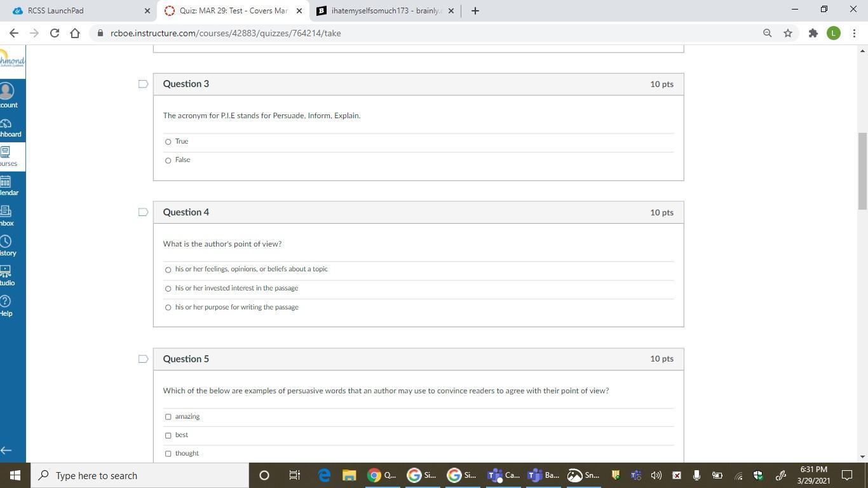Open History in the Canvas sidebar
Viewport: 868px width, 488px height.
9,246
